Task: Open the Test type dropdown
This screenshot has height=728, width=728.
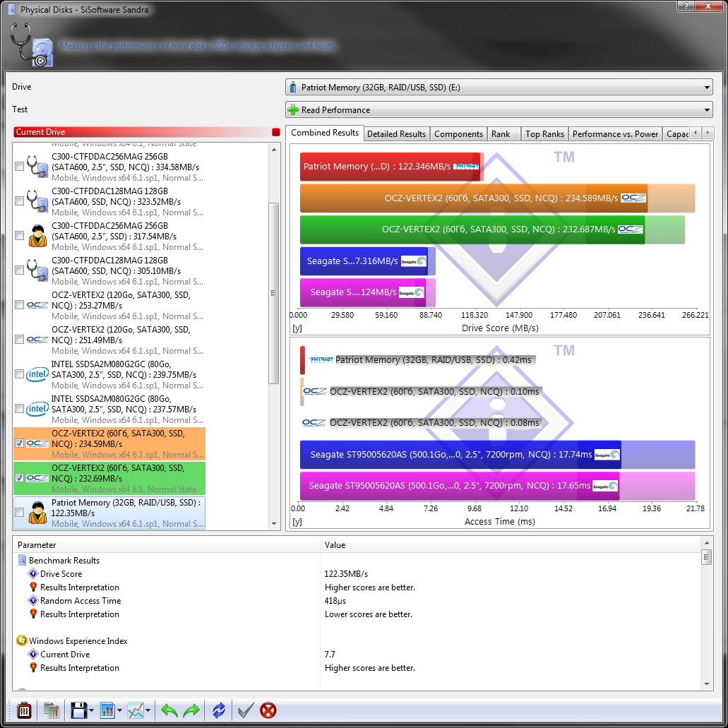Action: point(499,109)
